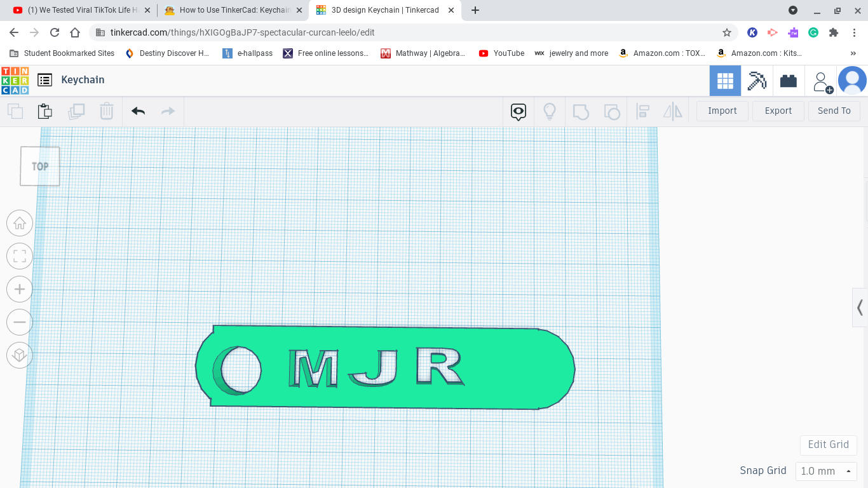Open the Align tool
The image size is (868, 488).
coord(642,111)
